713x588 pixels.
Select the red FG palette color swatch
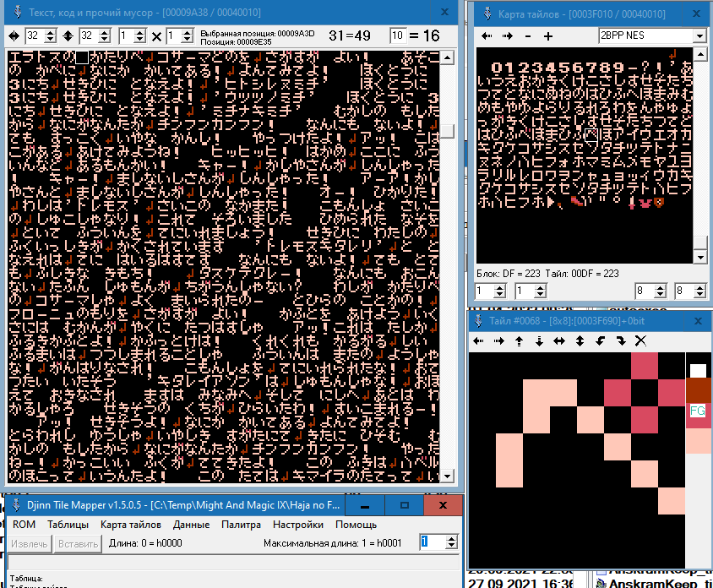click(x=698, y=415)
